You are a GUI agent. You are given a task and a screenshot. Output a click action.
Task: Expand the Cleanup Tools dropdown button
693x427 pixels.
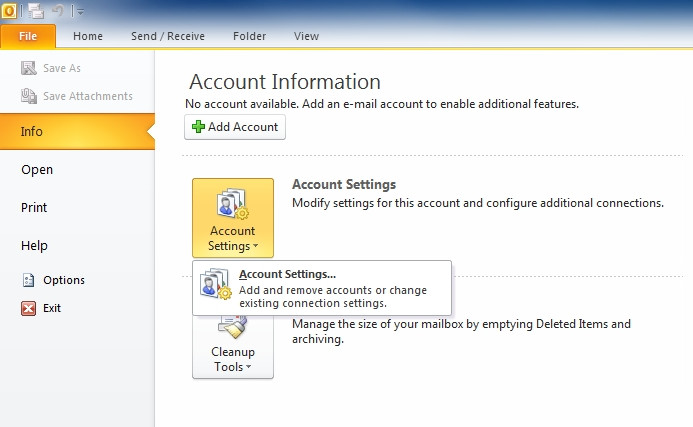pyautogui.click(x=233, y=349)
